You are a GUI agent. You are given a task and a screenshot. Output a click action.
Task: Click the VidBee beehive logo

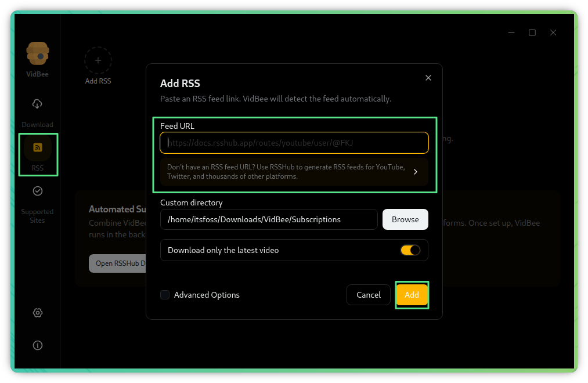[38, 55]
